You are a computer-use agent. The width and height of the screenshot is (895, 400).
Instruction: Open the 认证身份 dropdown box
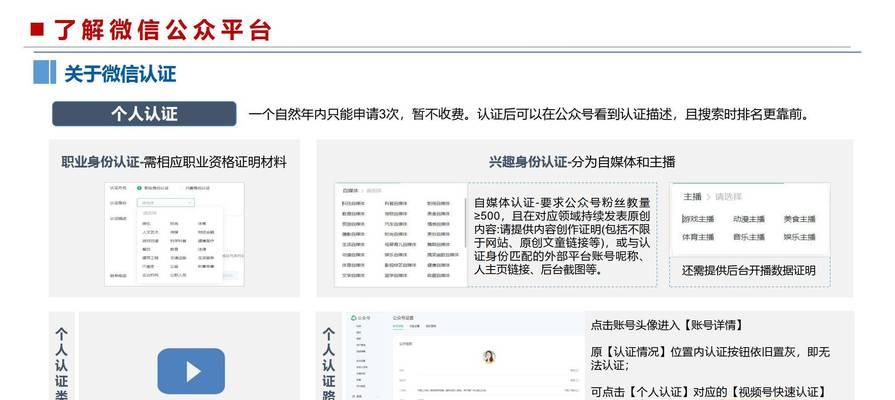click(x=166, y=202)
